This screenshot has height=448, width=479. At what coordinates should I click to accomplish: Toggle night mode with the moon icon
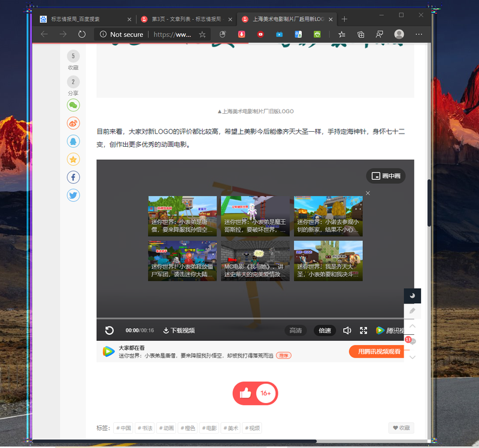pyautogui.click(x=413, y=295)
